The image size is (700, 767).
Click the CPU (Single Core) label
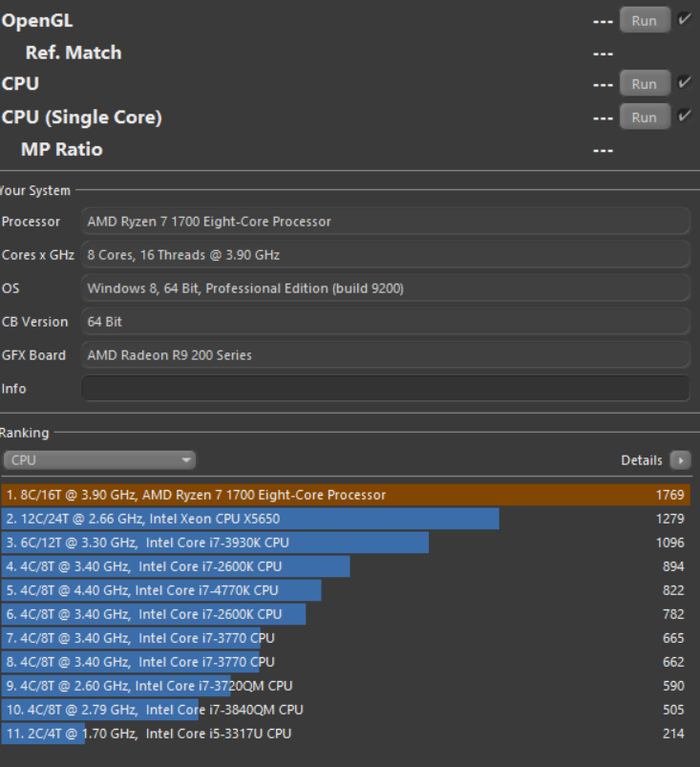82,117
